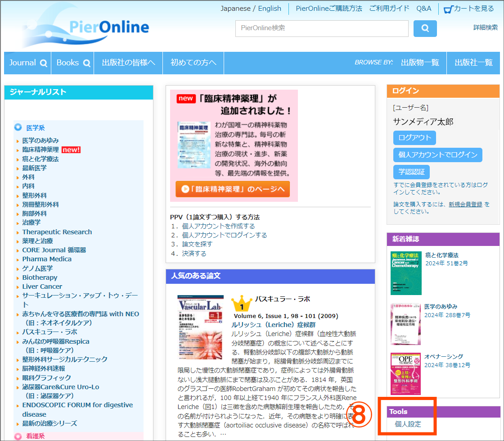Open 医学のあゆみ in the journal list

point(40,140)
